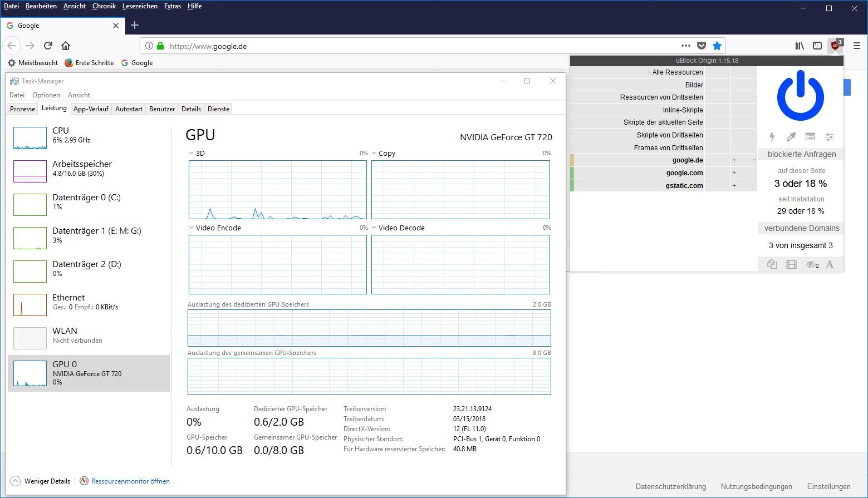Click the blue bookmark star

pos(717,46)
